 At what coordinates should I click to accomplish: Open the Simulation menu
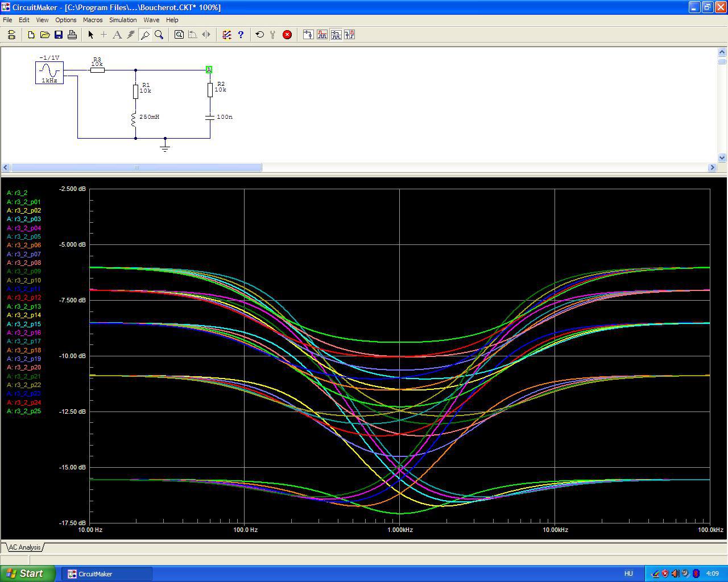123,20
